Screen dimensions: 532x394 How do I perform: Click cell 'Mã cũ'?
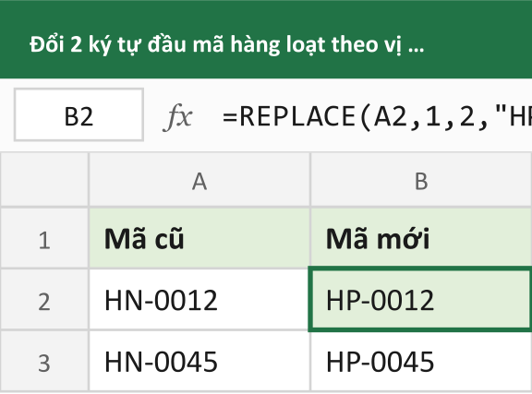click(x=199, y=238)
